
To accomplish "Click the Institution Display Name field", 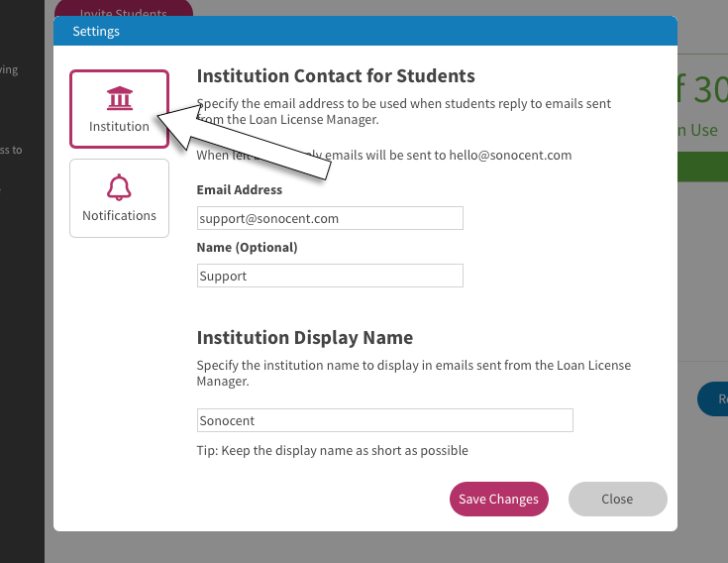I will point(385,420).
